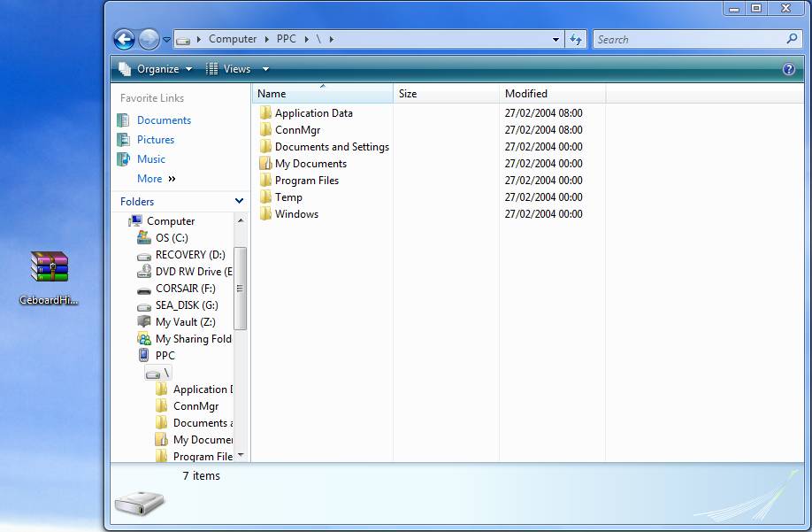
Task: Sort by Size column header
Action: tap(408, 94)
